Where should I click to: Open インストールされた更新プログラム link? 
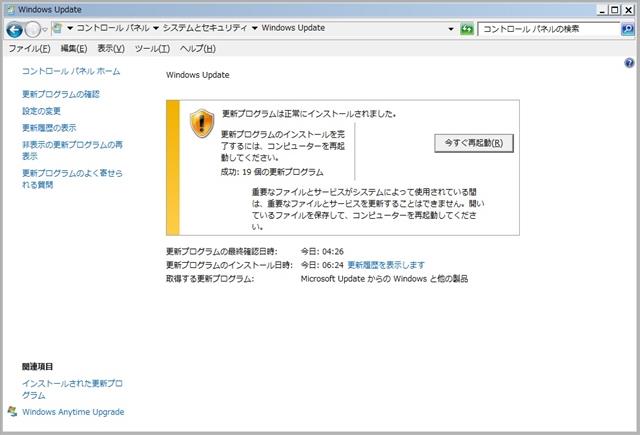tap(72, 389)
